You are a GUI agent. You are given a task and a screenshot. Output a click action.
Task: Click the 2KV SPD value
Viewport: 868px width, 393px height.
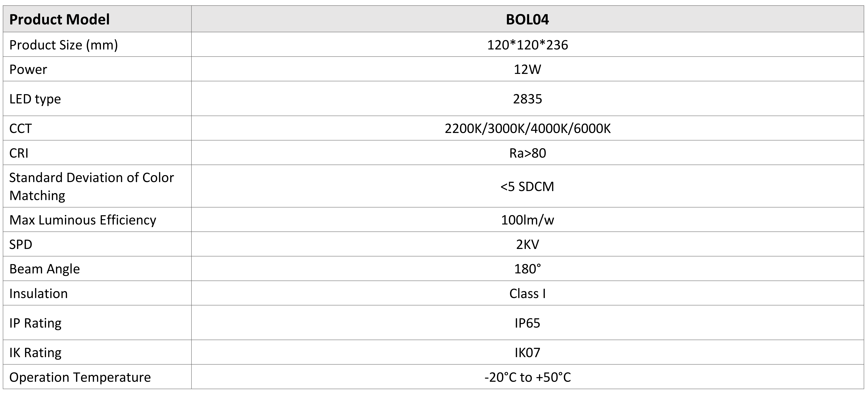(527, 244)
